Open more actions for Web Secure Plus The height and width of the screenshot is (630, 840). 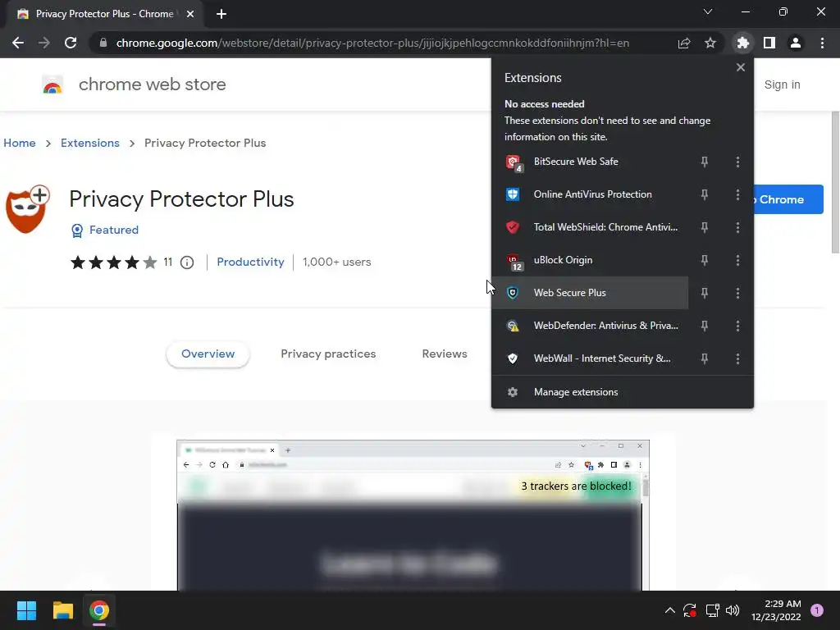(737, 293)
